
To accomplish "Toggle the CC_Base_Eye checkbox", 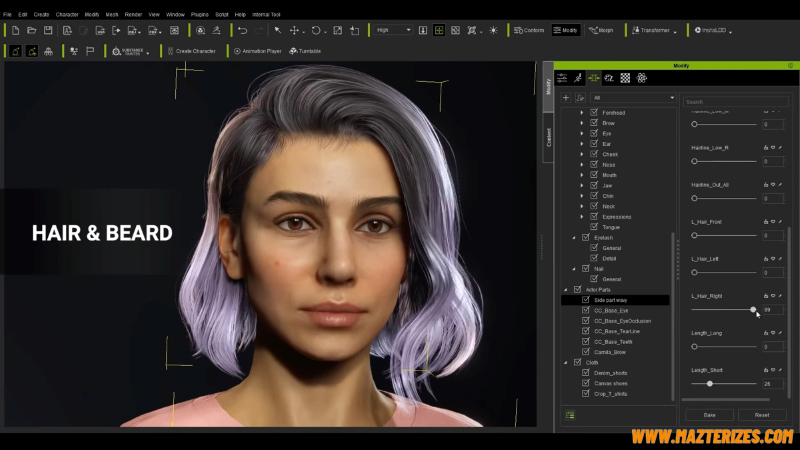I will tap(586, 310).
